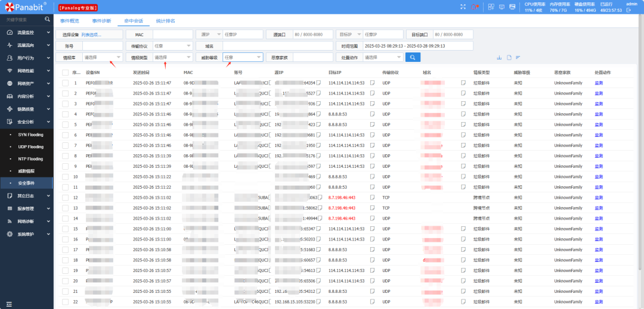Click the add-widget grid icon in header
This screenshot has width=644, height=309.
491,7
